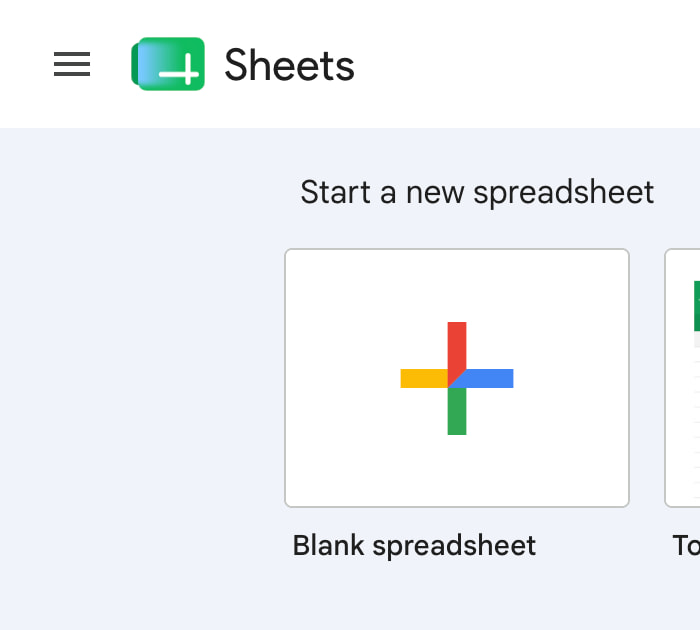This screenshot has height=630, width=700.
Task: Click white space above the plus in the blank card
Action: (x=457, y=286)
